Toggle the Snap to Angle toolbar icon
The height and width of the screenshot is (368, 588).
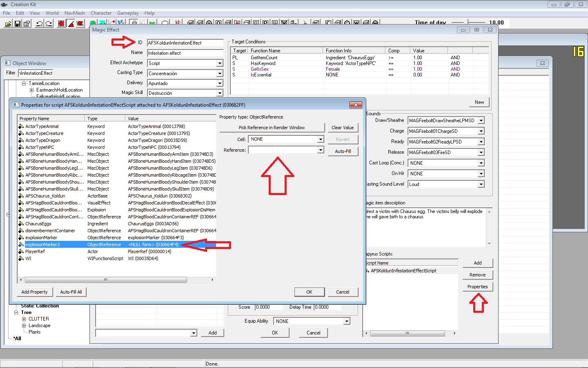[71, 24]
